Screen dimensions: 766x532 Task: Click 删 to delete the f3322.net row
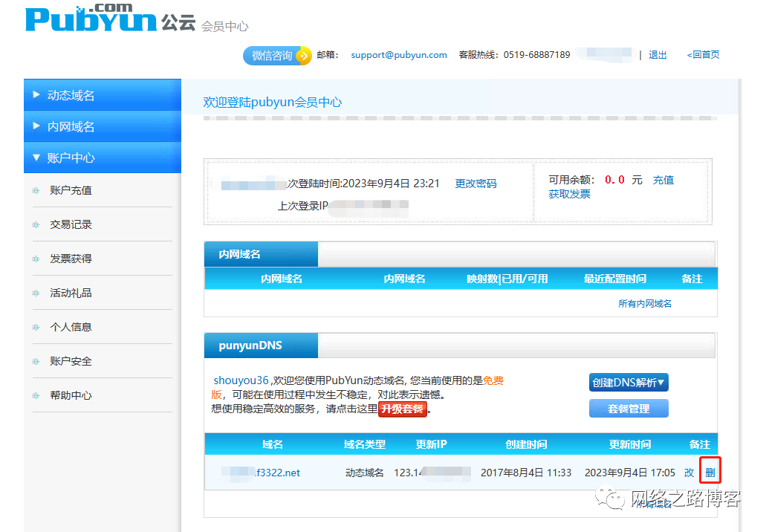point(710,473)
